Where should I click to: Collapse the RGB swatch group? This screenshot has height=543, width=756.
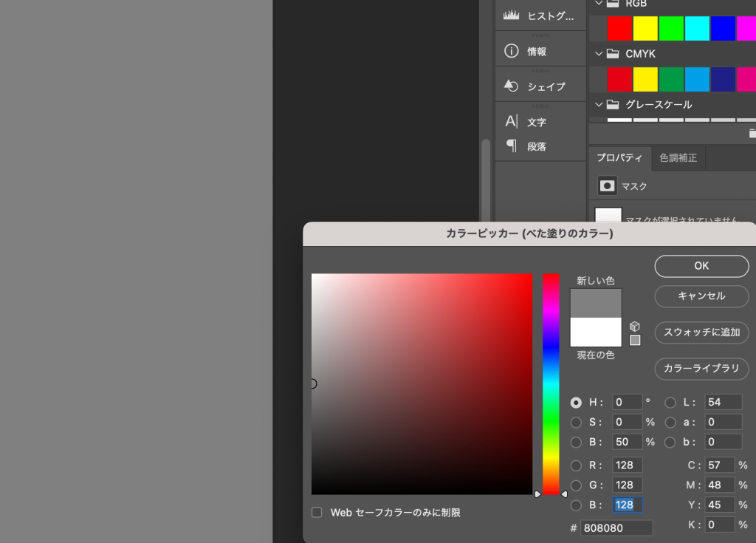tap(599, 3)
